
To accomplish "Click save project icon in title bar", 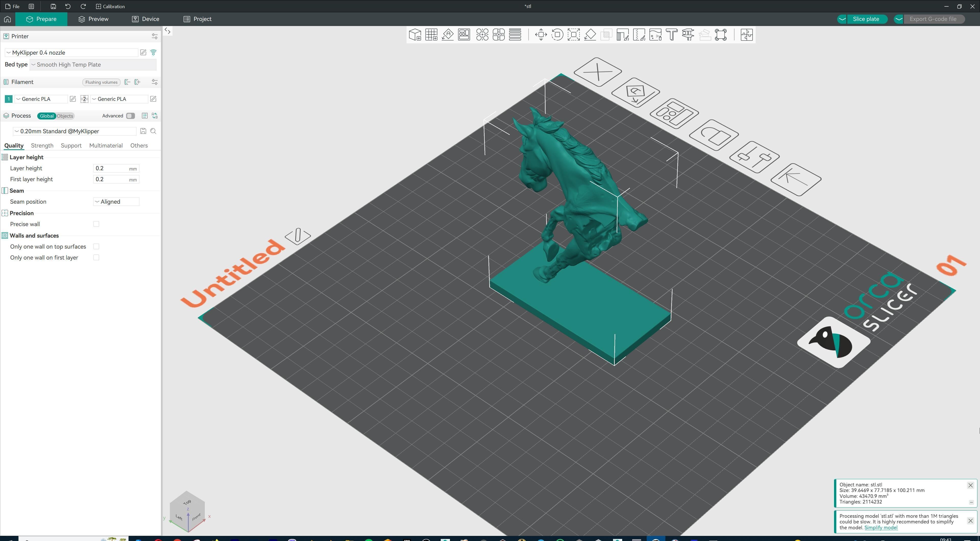I will 53,6.
